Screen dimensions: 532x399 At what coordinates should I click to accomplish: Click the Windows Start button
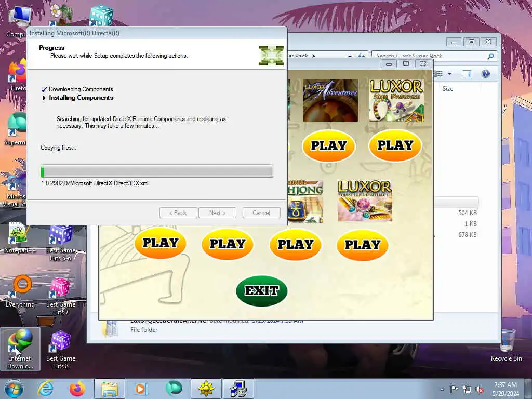[x=14, y=389]
